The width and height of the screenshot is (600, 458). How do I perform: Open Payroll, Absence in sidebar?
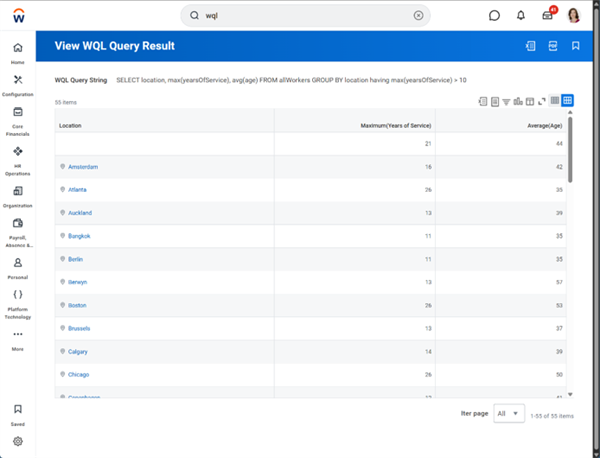(18, 233)
